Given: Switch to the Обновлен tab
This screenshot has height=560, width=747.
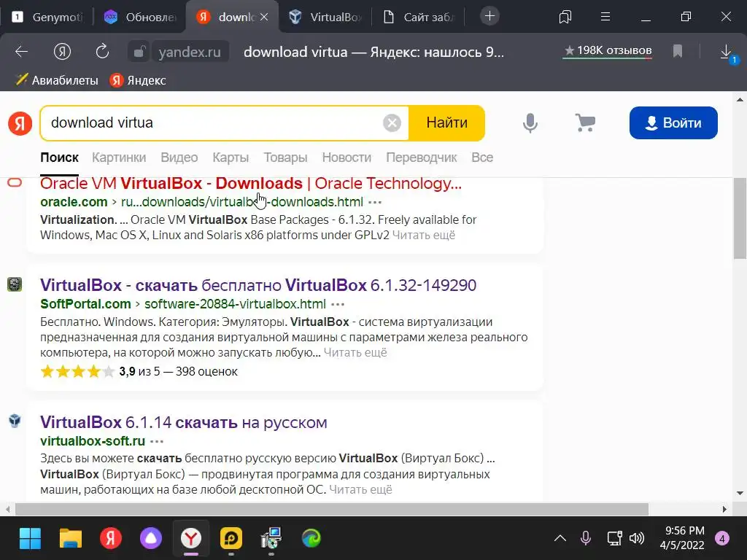Looking at the screenshot, I should 141,17.
